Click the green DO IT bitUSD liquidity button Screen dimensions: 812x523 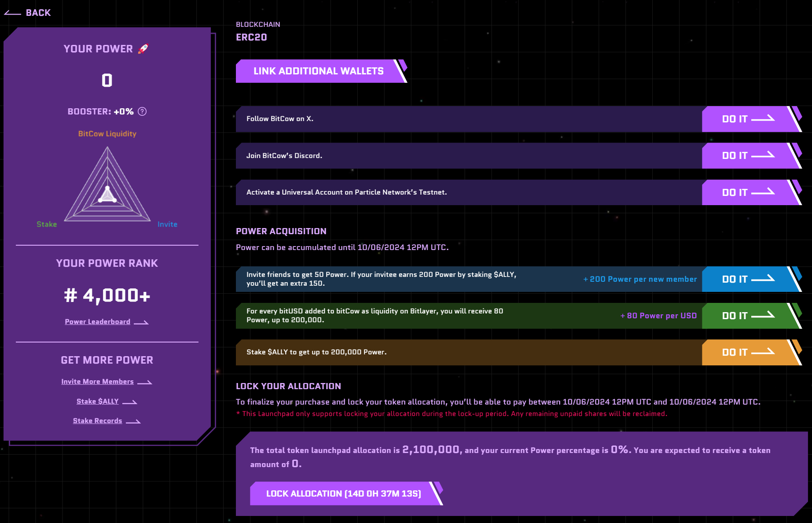751,316
